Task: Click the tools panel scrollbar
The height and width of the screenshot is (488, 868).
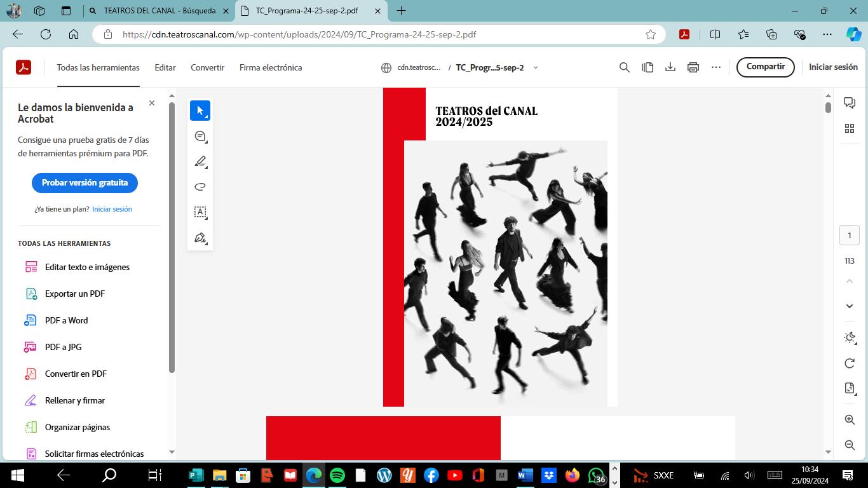Action: coord(172,237)
